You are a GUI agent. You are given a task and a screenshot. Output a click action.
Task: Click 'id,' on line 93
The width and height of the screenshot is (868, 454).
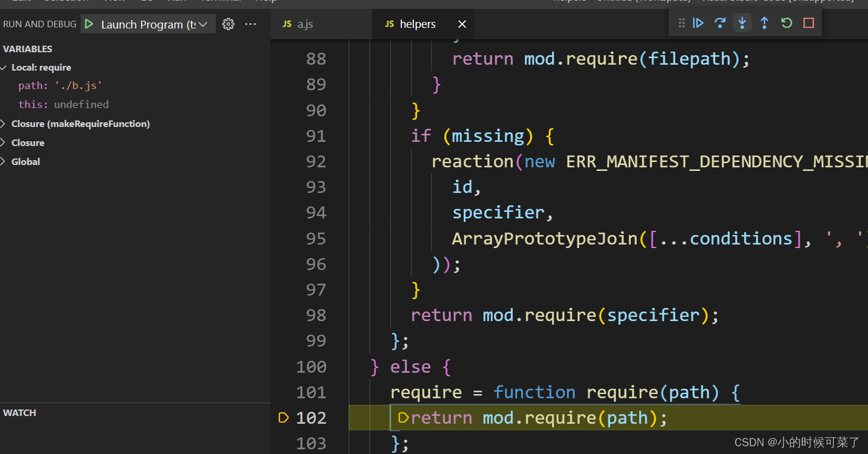(x=467, y=188)
